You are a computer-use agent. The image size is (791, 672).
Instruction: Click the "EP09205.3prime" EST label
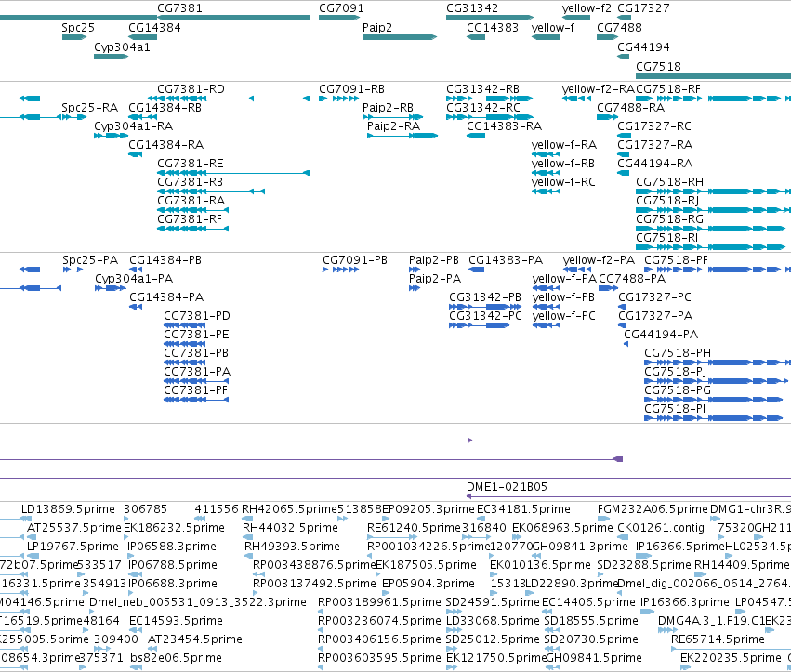click(x=428, y=509)
